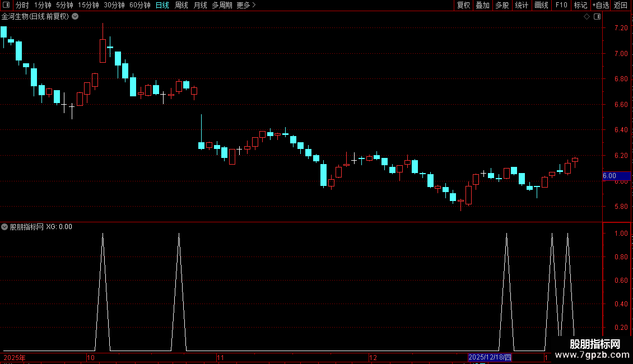The height and width of the screenshot is (364, 633).
Task: Click the 1.00 indicator axis label
Action: (x=621, y=234)
